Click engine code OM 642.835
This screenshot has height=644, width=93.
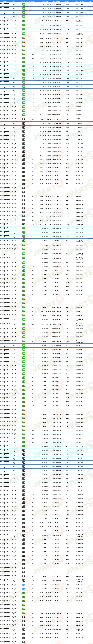click(x=80, y=642)
